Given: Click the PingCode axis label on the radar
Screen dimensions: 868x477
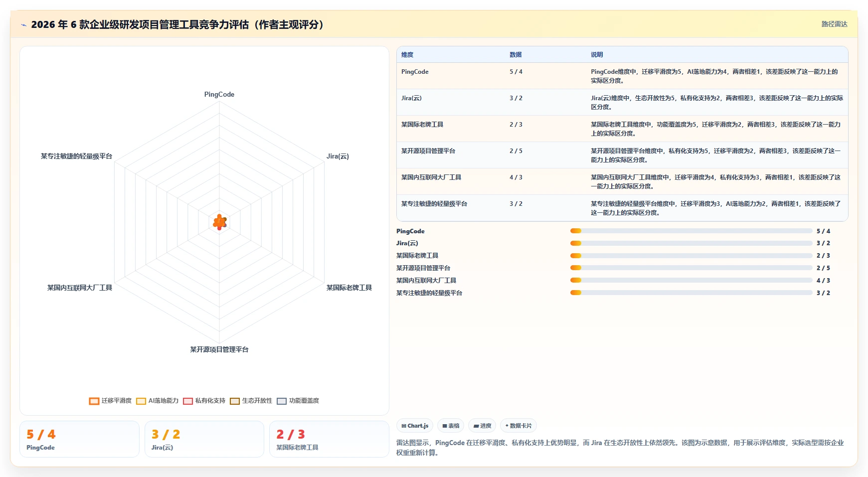Looking at the screenshot, I should click(219, 94).
